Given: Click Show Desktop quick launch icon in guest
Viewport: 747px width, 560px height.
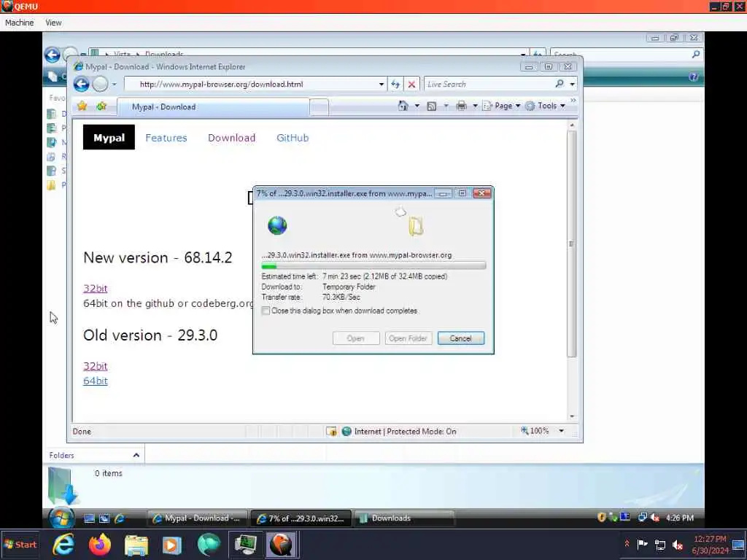Looking at the screenshot, I should click(x=89, y=518).
